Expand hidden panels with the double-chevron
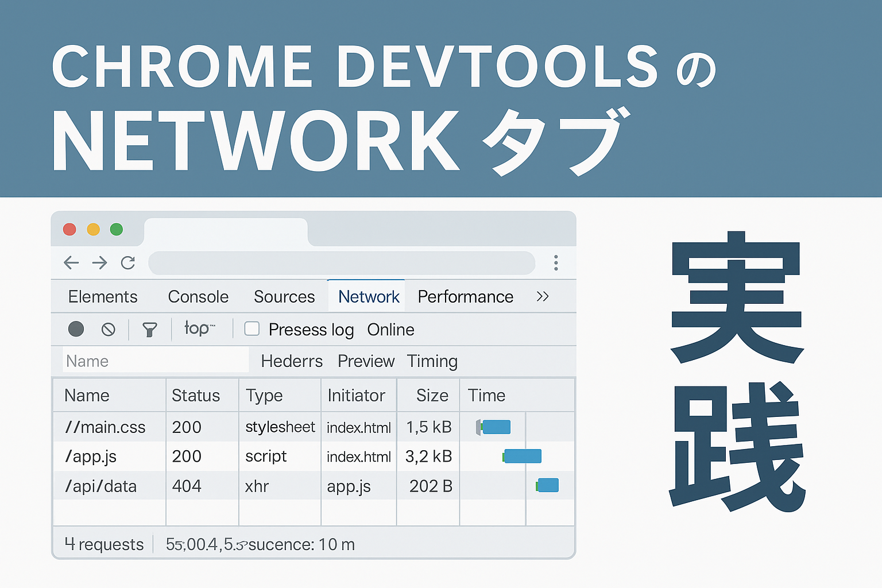Screen dimensions: 882x588 pos(542,296)
